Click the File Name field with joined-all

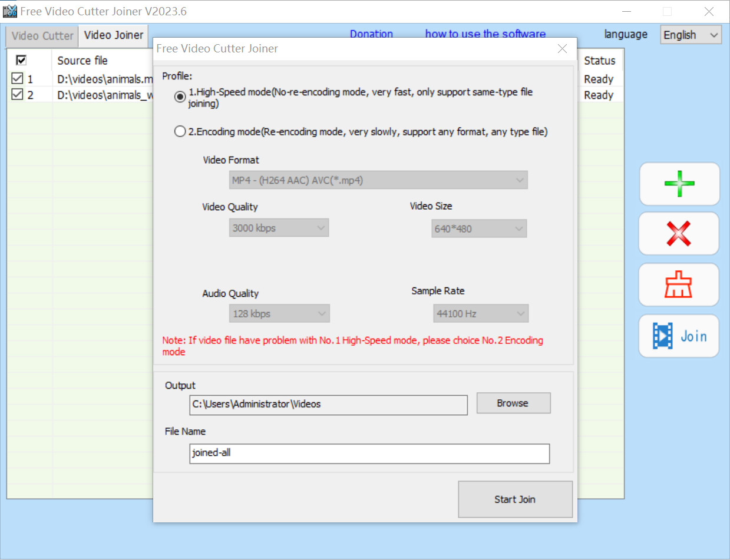[369, 453]
